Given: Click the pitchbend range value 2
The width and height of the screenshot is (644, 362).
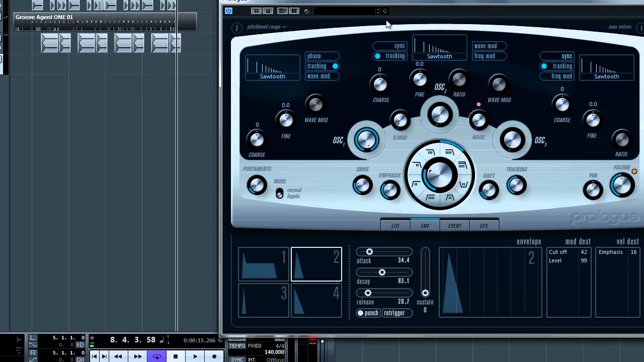Looking at the screenshot, I should click(236, 28).
